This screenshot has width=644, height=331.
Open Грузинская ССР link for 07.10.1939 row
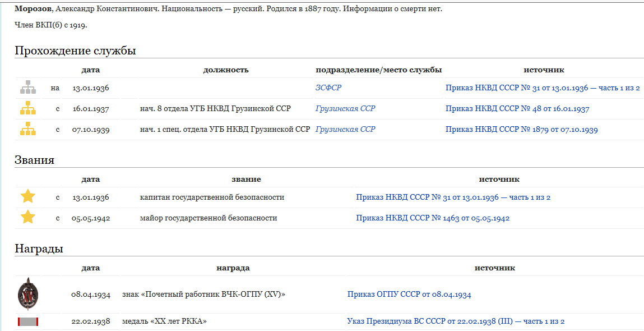(x=345, y=130)
